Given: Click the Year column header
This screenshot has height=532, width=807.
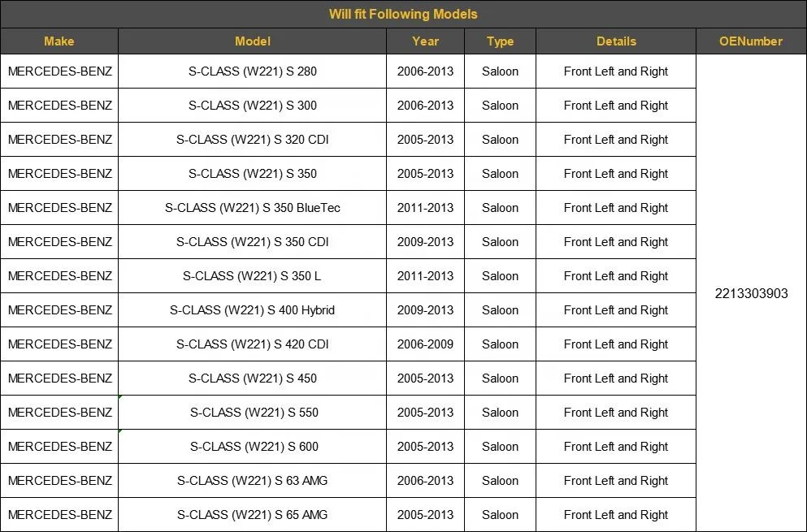Looking at the screenshot, I should (425, 41).
